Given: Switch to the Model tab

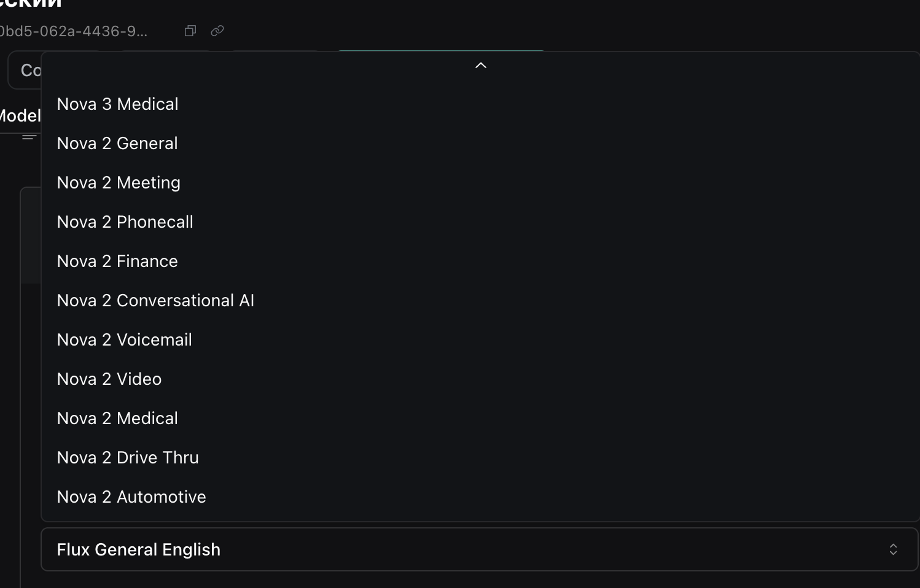Looking at the screenshot, I should [20, 116].
